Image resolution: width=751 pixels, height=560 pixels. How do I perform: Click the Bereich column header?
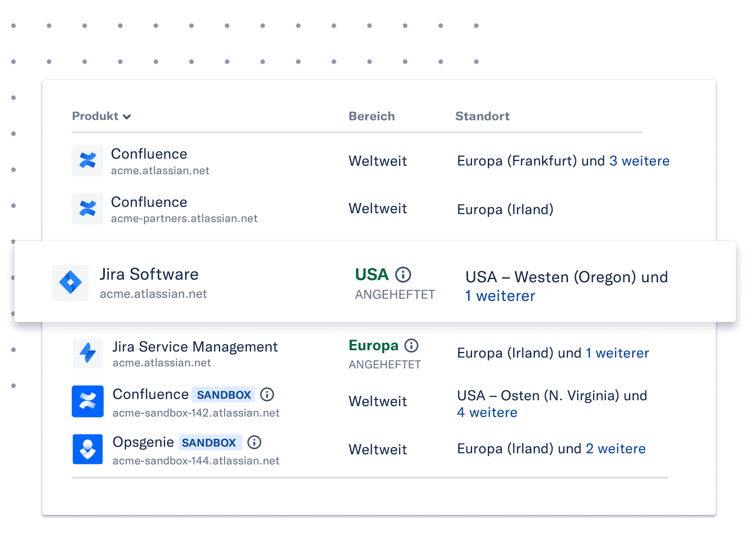point(372,116)
